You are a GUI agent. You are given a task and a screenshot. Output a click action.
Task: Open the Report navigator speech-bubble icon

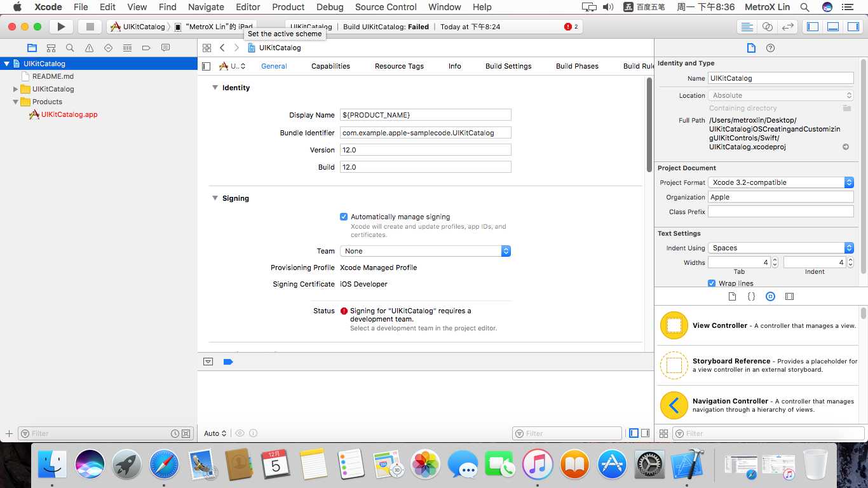tap(165, 48)
